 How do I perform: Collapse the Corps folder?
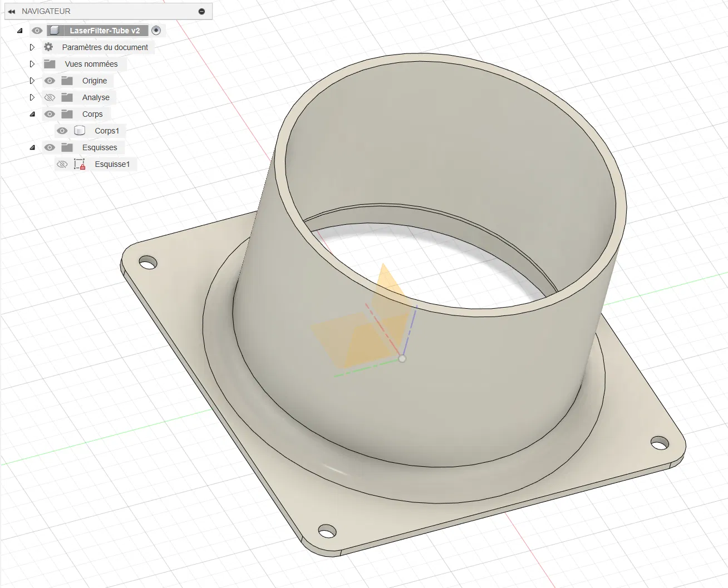(32, 114)
